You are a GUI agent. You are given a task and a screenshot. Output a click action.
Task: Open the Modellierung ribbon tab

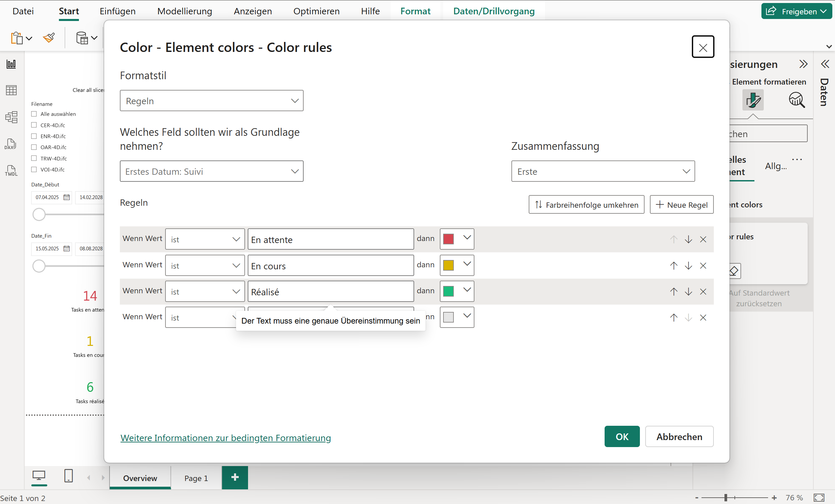coord(184,11)
